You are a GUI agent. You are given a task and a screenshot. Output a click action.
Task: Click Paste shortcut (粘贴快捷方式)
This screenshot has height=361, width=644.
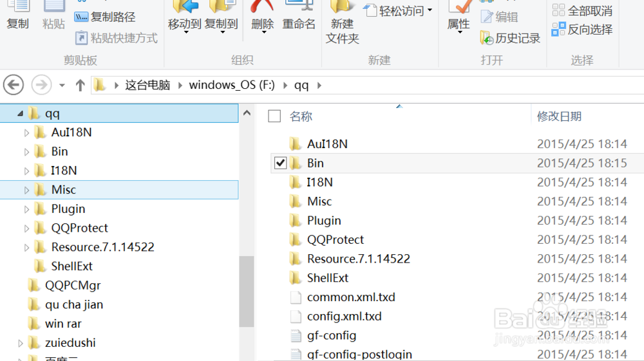[116, 38]
